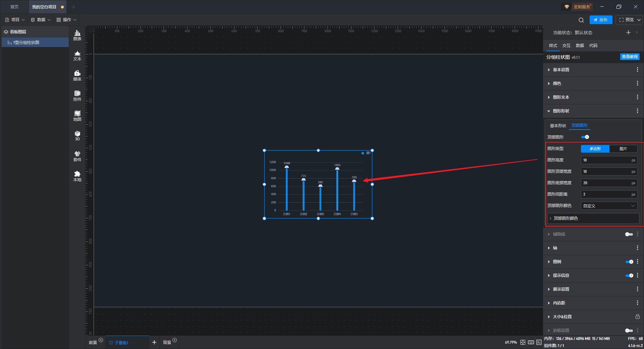Switch to the 代码 tab

(x=593, y=46)
